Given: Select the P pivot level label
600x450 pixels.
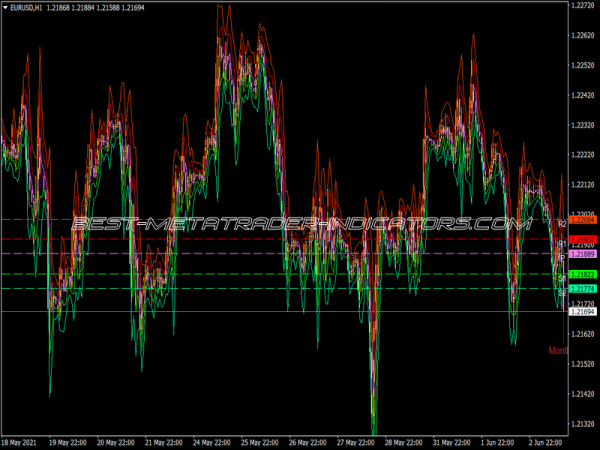Looking at the screenshot, I should click(563, 258).
